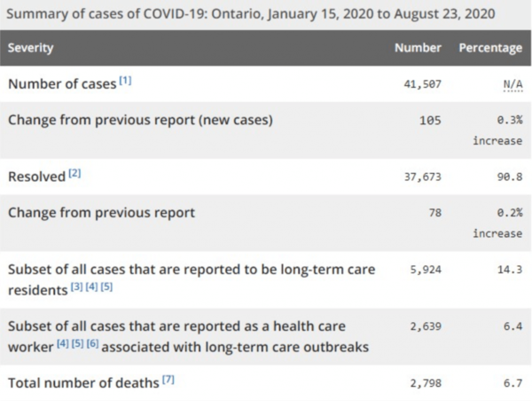Click the N/A abbreviation in Percentage column

pos(512,84)
